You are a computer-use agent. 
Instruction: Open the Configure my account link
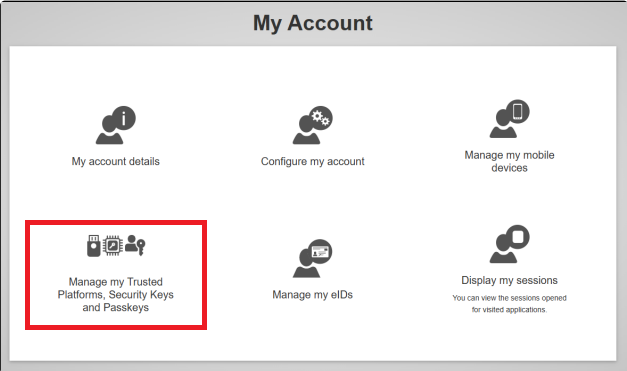(x=312, y=162)
